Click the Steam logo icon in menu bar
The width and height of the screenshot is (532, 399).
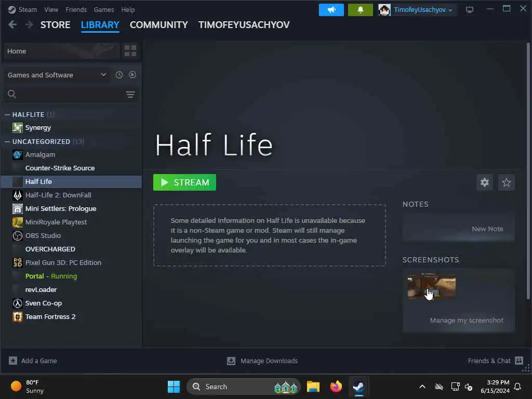click(11, 9)
